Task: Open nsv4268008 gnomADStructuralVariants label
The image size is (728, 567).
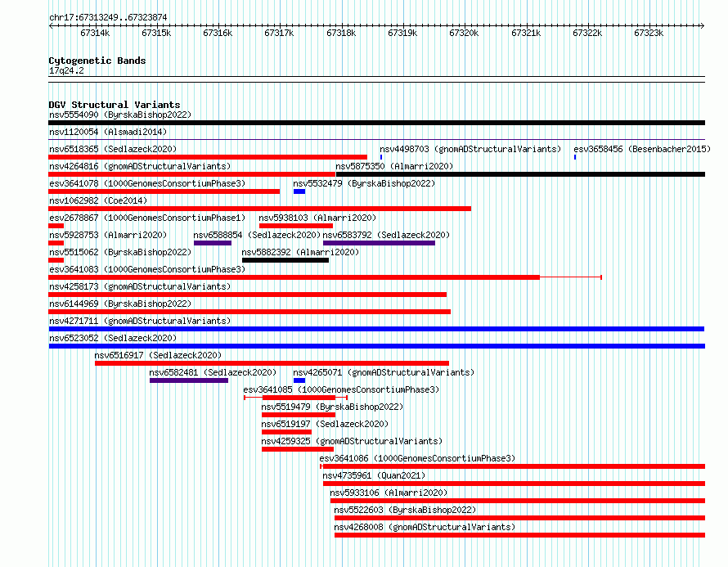Action: pyautogui.click(x=425, y=527)
